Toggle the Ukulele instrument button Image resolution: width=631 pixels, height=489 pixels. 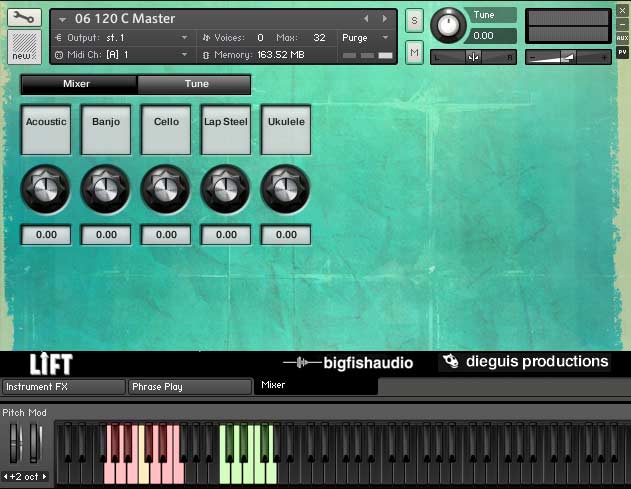point(286,130)
